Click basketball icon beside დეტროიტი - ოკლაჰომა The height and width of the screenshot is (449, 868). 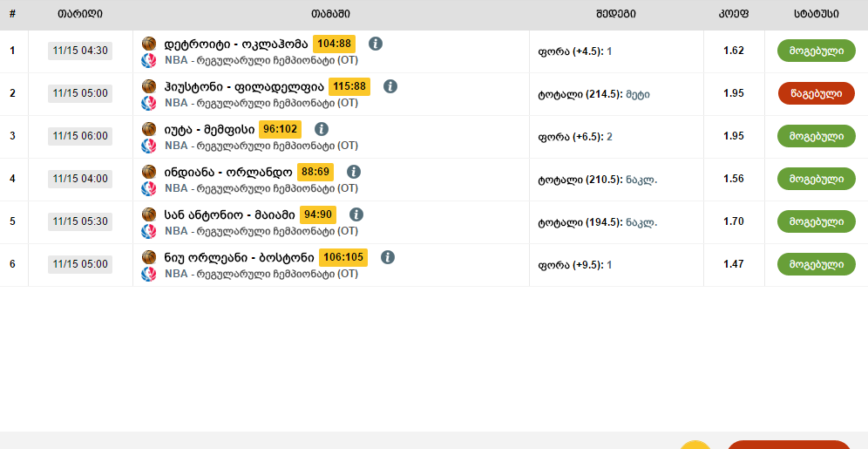coord(149,44)
